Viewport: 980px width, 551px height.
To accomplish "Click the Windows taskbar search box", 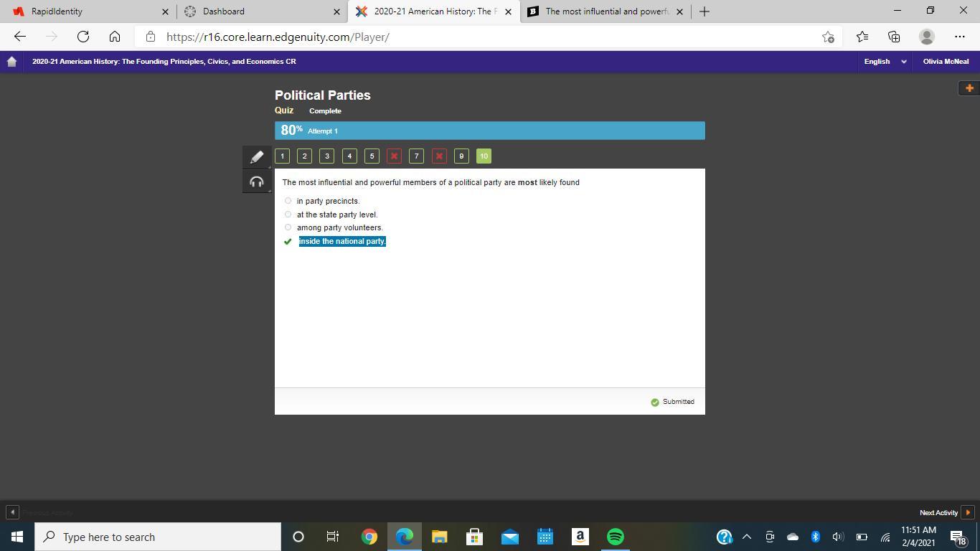I will 158,537.
